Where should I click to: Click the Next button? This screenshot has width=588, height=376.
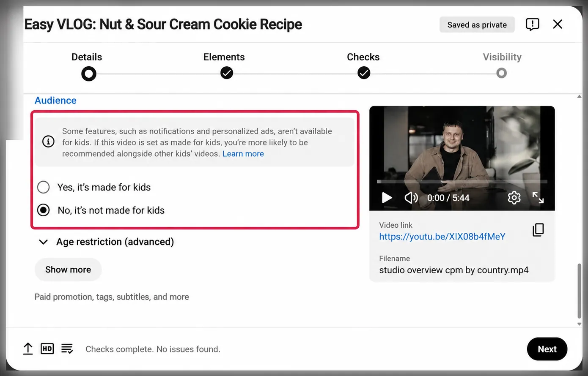point(547,349)
